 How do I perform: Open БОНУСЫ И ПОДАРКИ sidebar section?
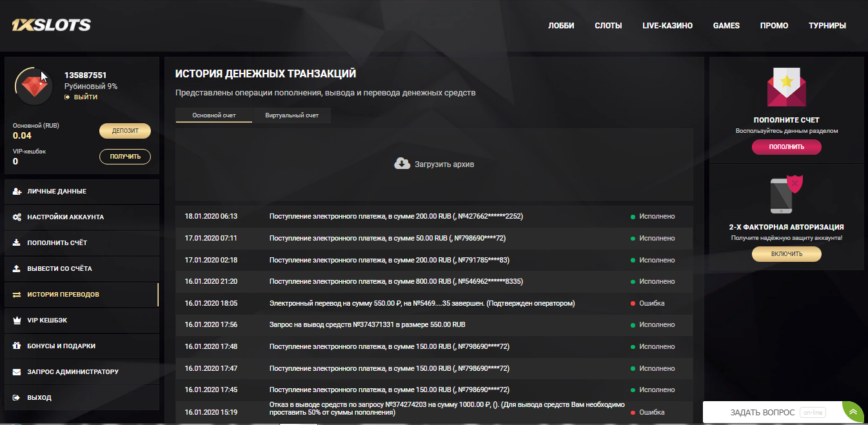(x=81, y=346)
